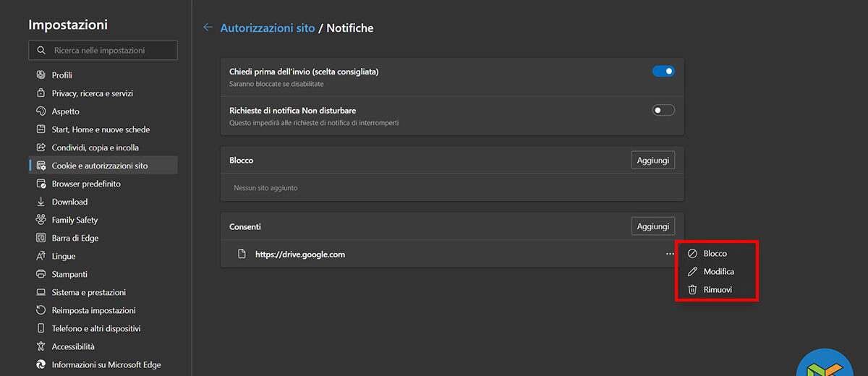
Task: Select Rimuovi from the context menu
Action: pyautogui.click(x=718, y=290)
